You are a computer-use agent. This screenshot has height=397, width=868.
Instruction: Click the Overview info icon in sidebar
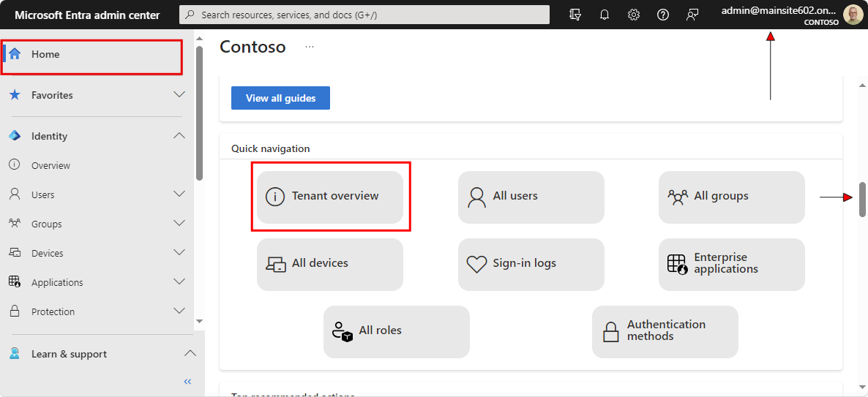pyautogui.click(x=15, y=165)
